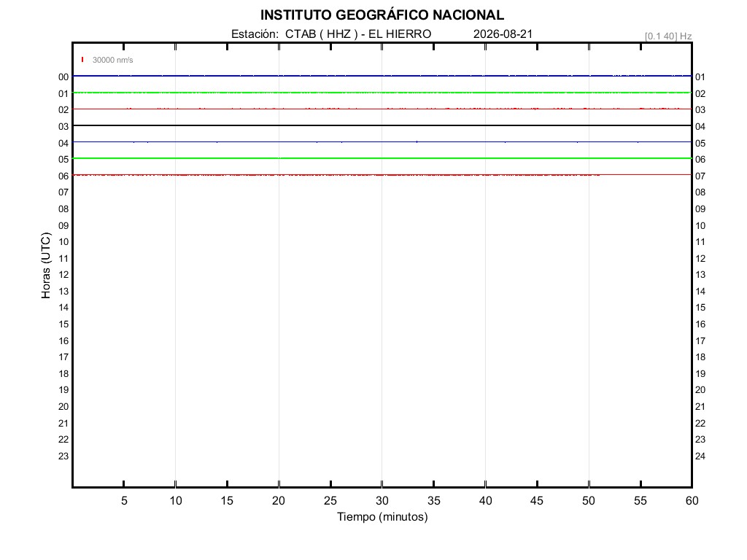Click left-axis hour label '09'
Screen dimensions: 747x560
point(63,226)
